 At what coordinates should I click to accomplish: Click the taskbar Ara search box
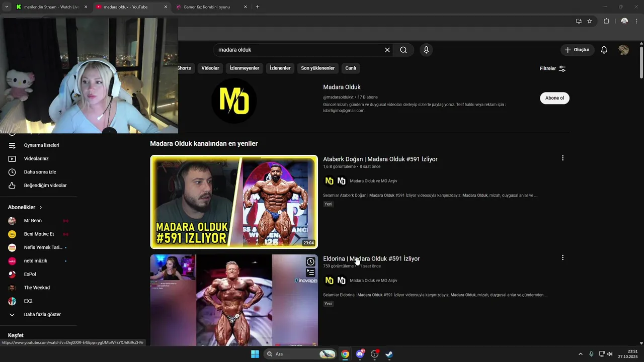pyautogui.click(x=300, y=354)
